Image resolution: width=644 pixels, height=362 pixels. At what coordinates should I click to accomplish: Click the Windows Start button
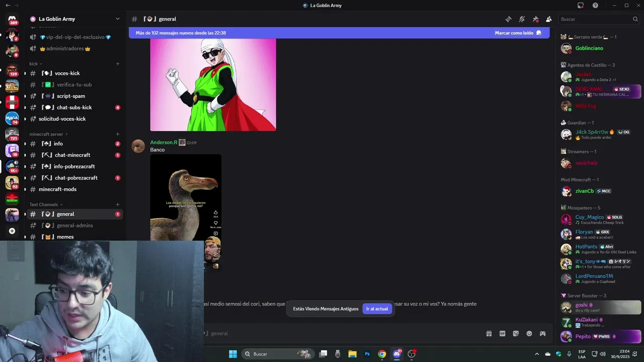(x=233, y=354)
